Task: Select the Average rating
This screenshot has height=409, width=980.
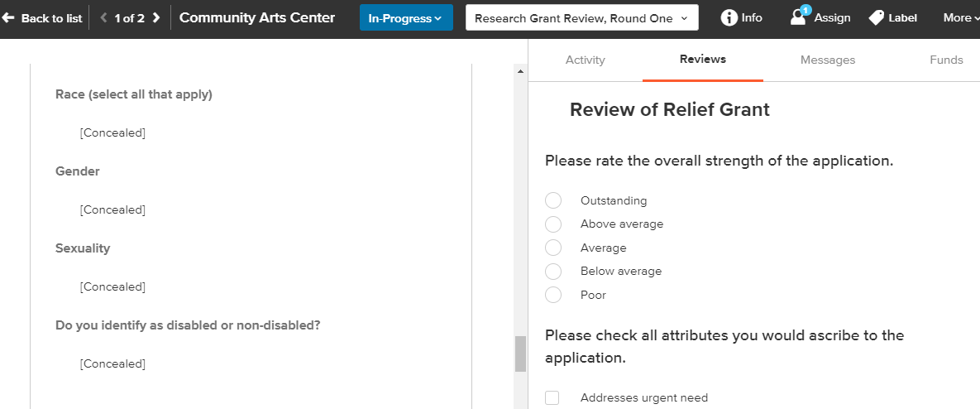Action: pyautogui.click(x=553, y=248)
